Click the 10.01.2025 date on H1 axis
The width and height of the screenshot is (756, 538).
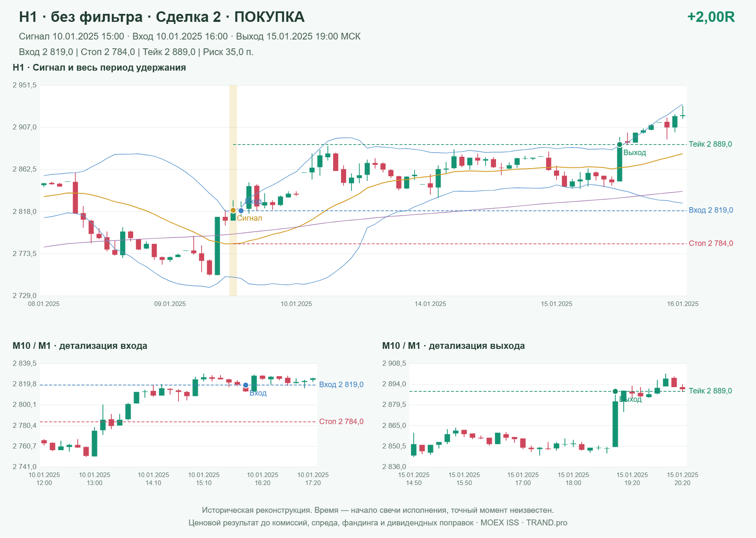296,304
